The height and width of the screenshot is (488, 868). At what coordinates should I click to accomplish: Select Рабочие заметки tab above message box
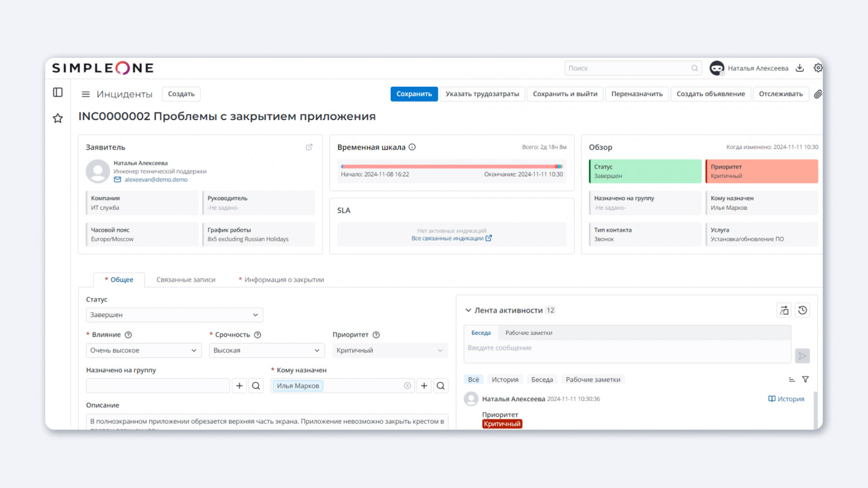click(x=529, y=333)
